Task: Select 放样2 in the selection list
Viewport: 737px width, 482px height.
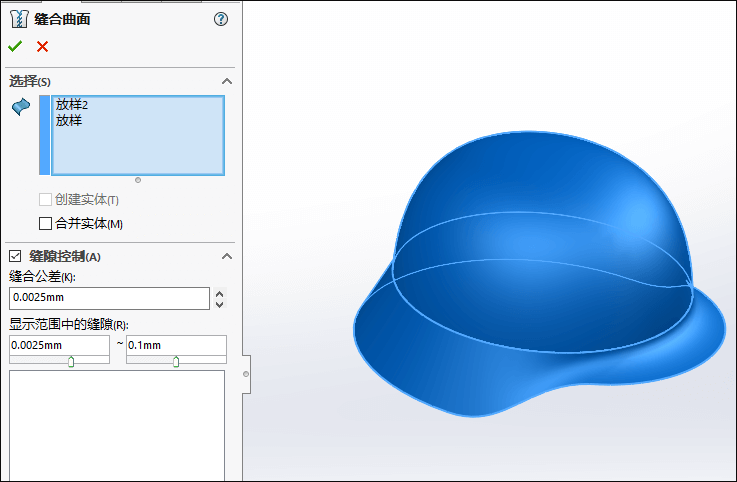Action: click(x=72, y=104)
